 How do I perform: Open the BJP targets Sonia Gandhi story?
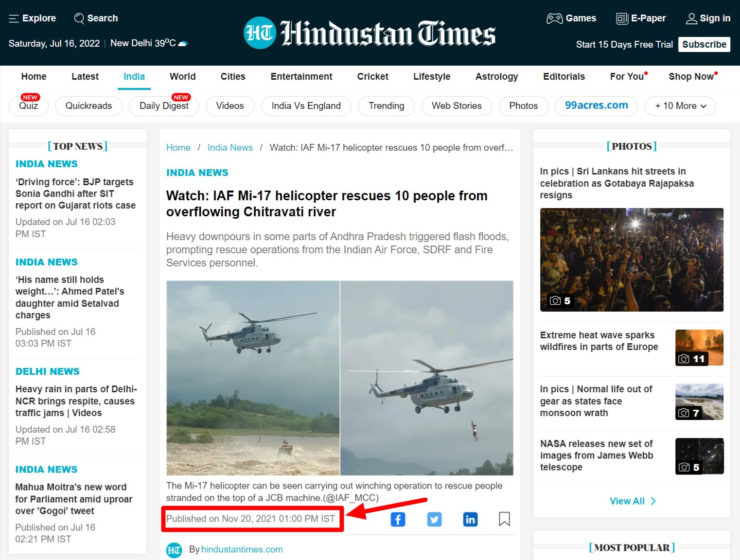(75, 193)
